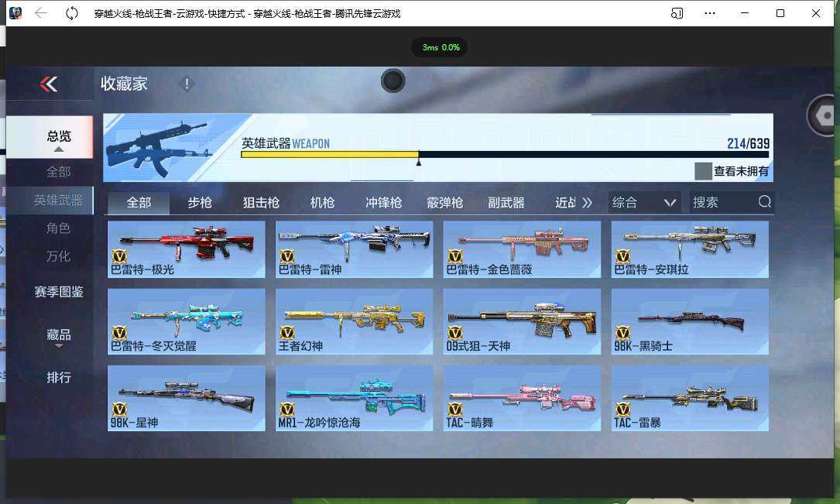Click the 英雄武器 WEAPON banner title
Screen dimensions: 840x504
click(x=286, y=143)
